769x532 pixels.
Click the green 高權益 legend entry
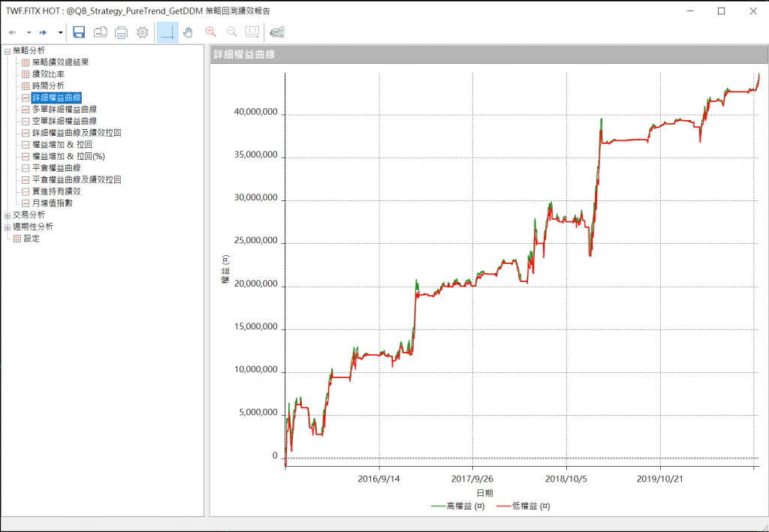[x=458, y=506]
